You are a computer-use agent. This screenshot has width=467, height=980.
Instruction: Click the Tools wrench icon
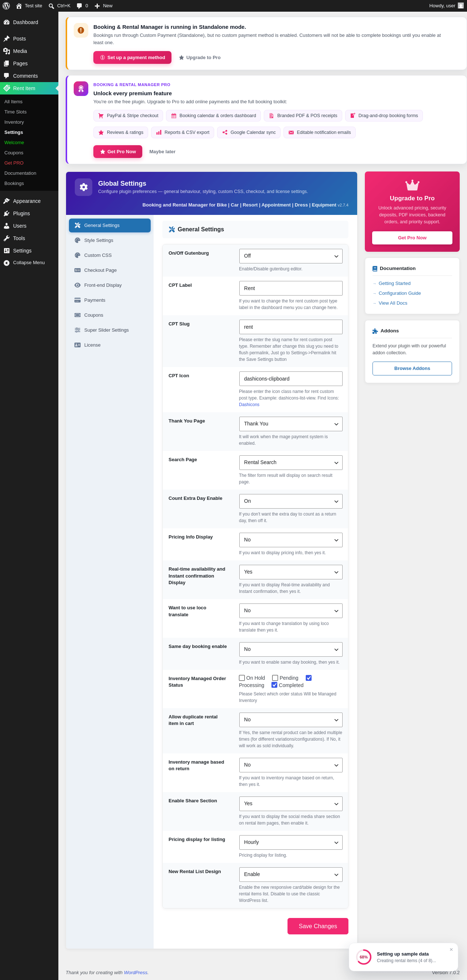point(7,239)
